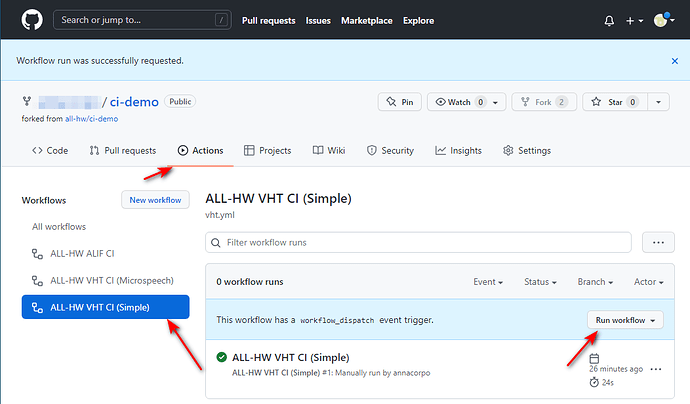Open the workflow run's three-dot menu
This screenshot has width=690, height=404.
pyautogui.click(x=656, y=369)
